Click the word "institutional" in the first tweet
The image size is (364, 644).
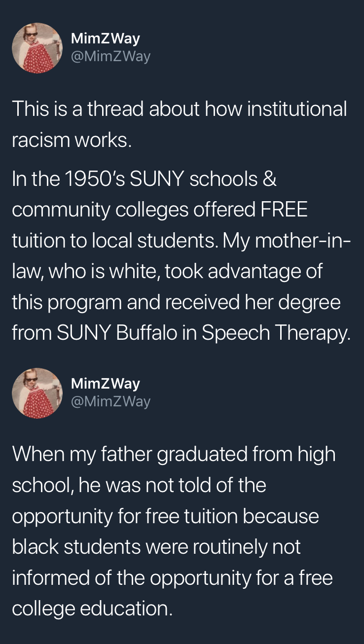[x=296, y=108]
